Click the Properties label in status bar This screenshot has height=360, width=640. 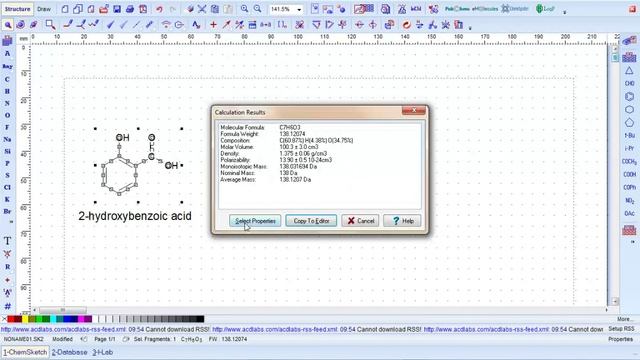(620, 339)
